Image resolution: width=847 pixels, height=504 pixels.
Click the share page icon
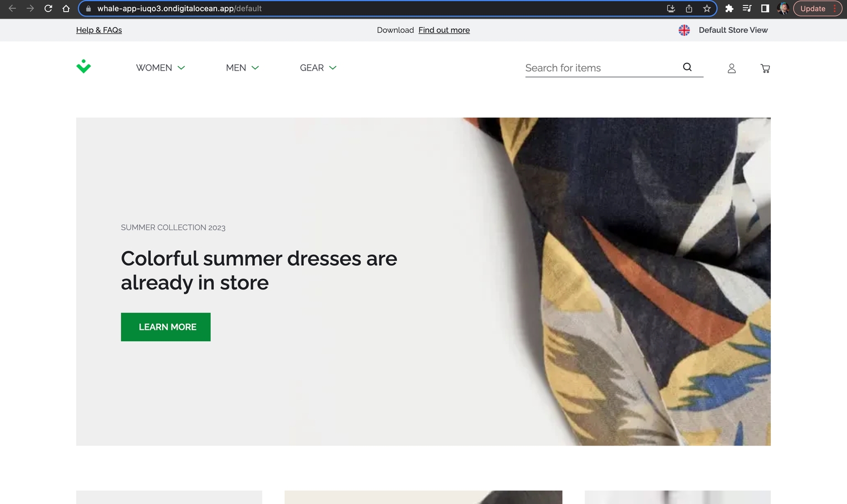(689, 8)
